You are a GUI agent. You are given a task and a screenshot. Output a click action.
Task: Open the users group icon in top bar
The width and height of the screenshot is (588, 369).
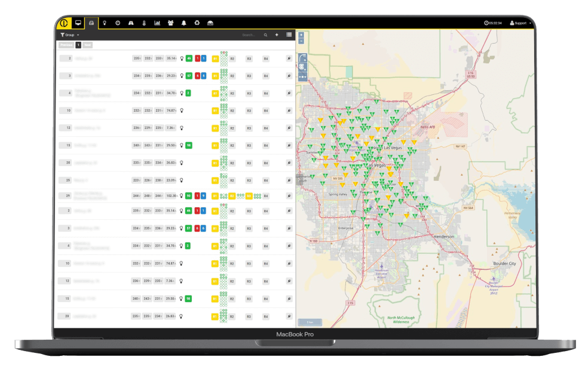[170, 23]
